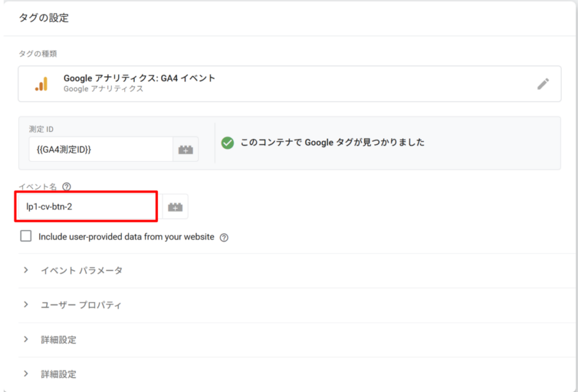Expand the upper 詳細設定 section chevron
578x392 pixels.
(26, 340)
